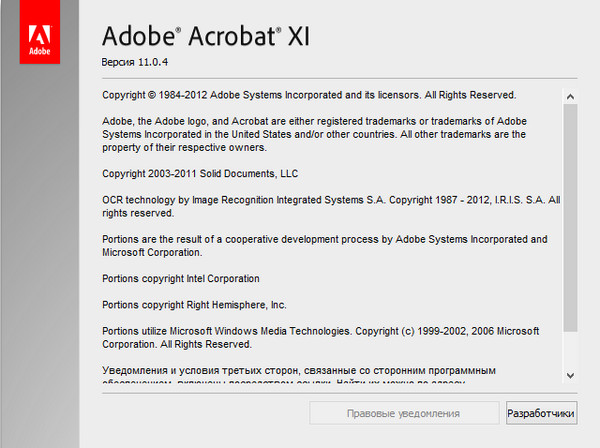Click the cooperative development process paragraph
Viewport: 600px width, 448px height.
pyautogui.click(x=325, y=246)
